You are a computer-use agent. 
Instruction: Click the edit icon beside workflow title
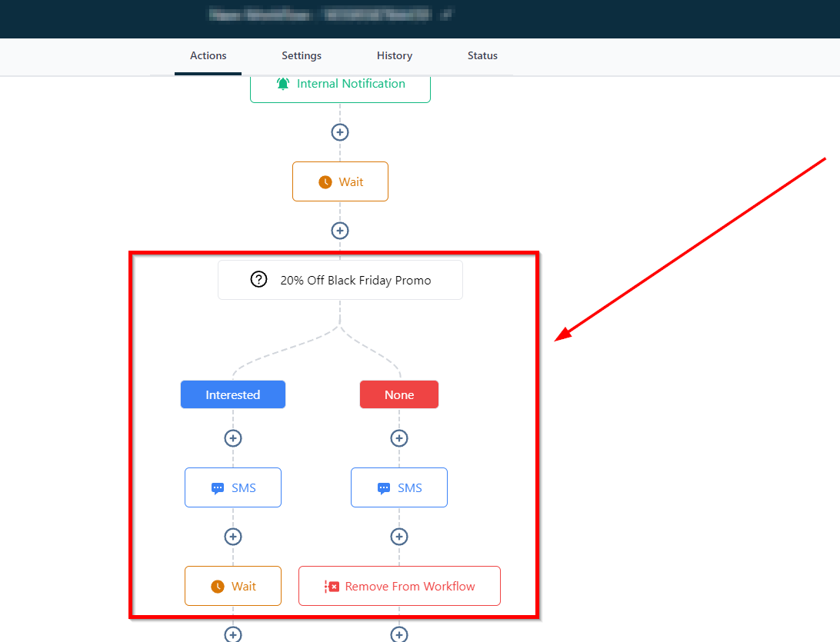(446, 15)
